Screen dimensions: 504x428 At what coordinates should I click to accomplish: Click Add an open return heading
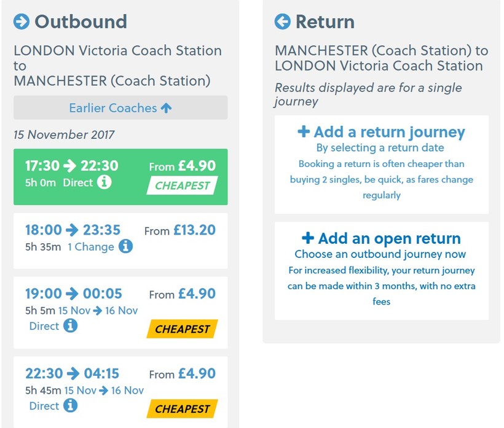point(389,239)
